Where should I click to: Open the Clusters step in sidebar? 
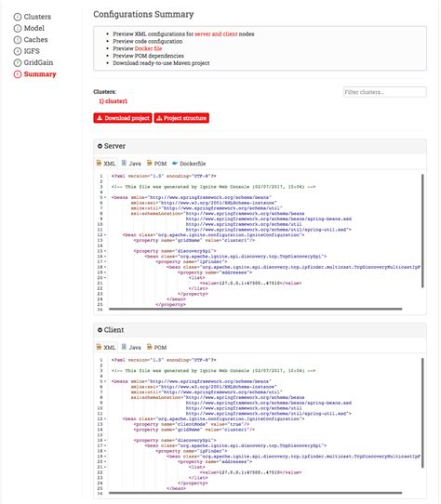33,17
